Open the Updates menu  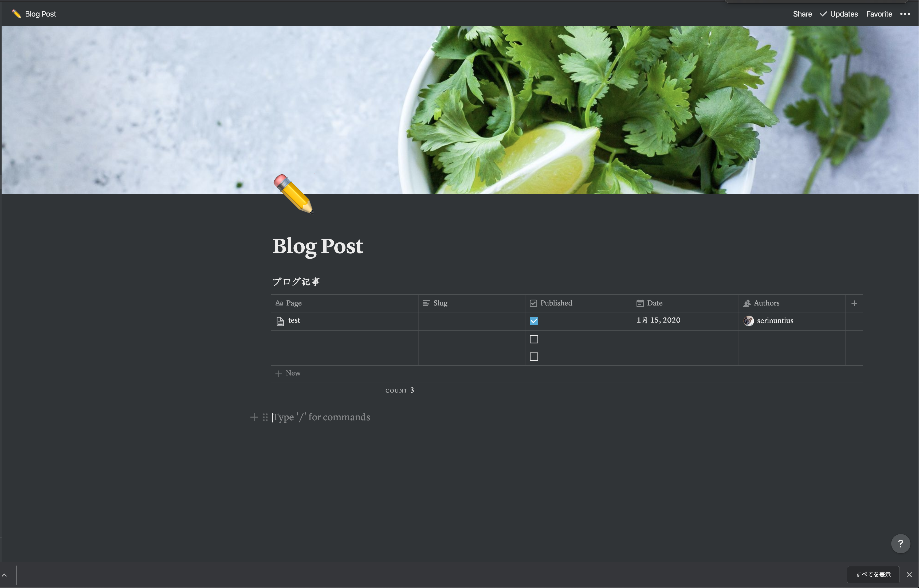pos(839,14)
